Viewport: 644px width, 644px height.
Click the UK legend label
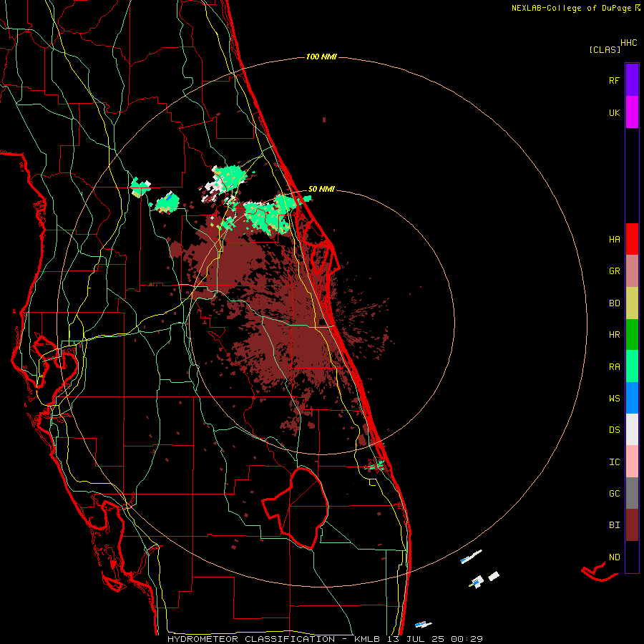pyautogui.click(x=614, y=112)
